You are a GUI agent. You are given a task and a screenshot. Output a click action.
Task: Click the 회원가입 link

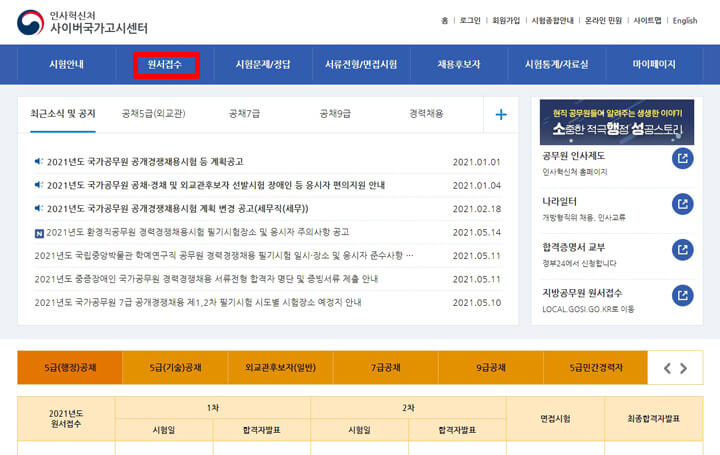[x=506, y=21]
